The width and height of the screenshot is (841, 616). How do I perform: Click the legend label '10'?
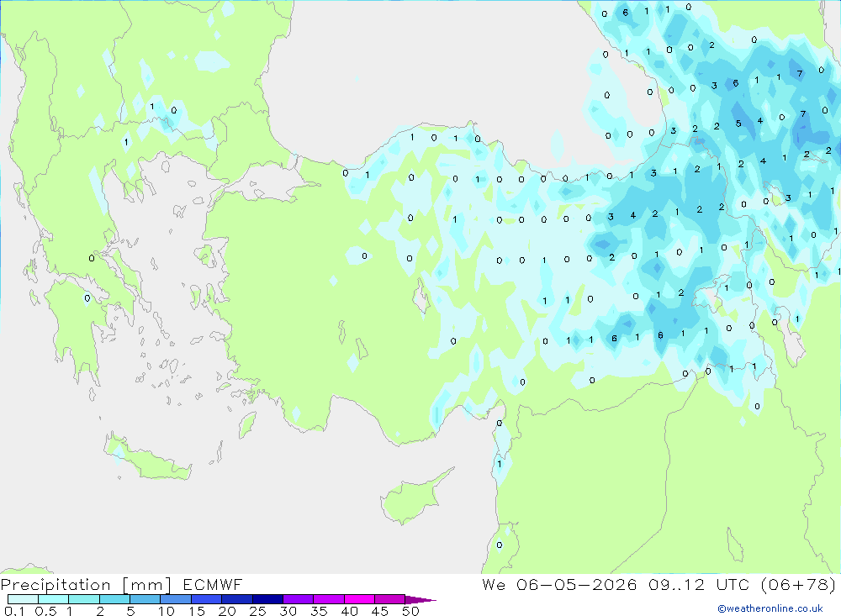tap(167, 611)
